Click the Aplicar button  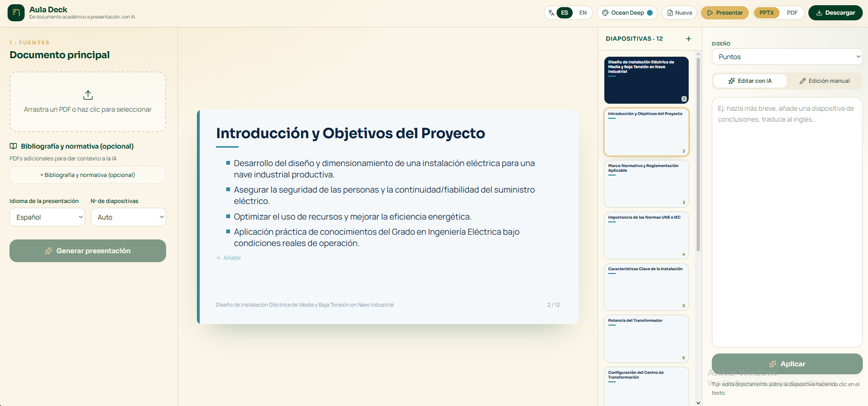[787, 364]
